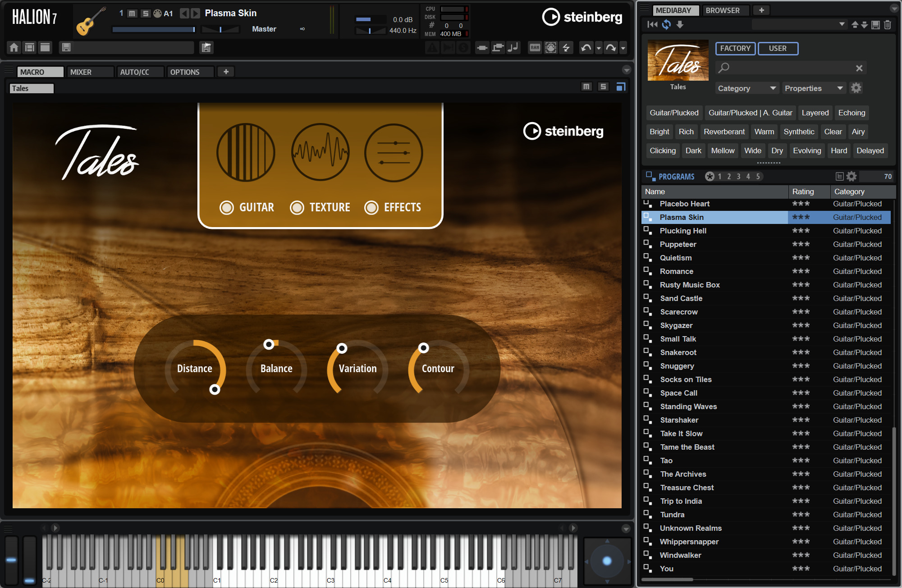The height and width of the screenshot is (588, 902).
Task: Open the MediaBay panel options arrow
Action: (x=894, y=9)
